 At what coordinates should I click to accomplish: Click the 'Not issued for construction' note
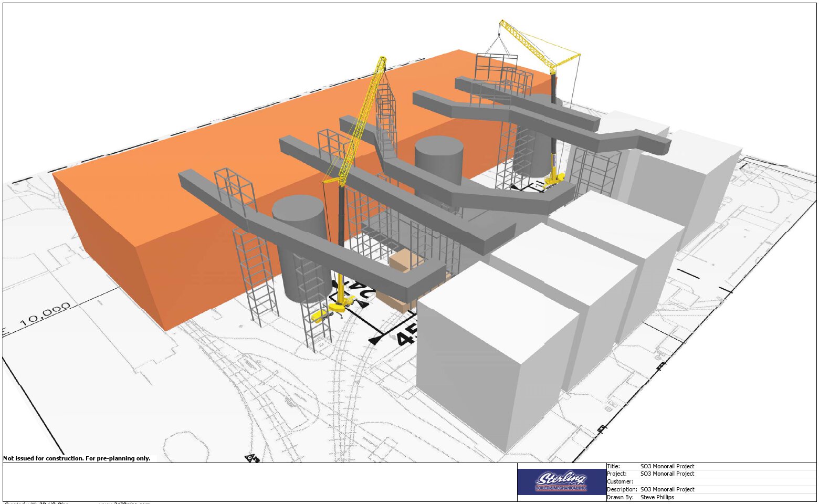pos(77,458)
